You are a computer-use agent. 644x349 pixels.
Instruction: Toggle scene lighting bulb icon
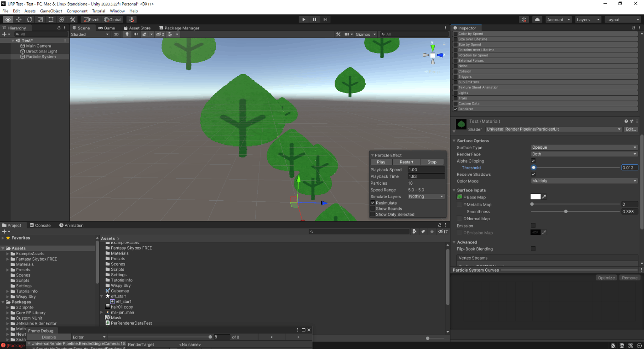128,34
